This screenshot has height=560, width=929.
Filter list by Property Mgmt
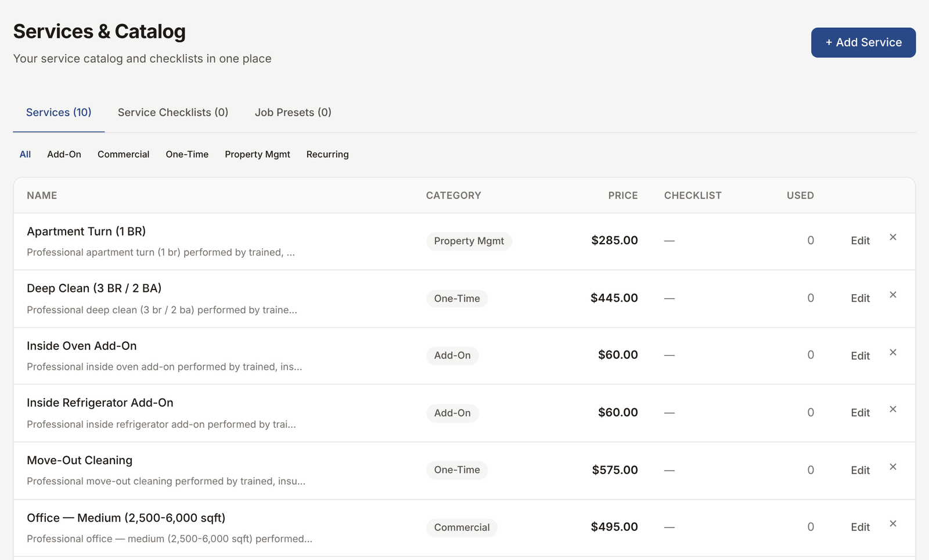pyautogui.click(x=257, y=154)
